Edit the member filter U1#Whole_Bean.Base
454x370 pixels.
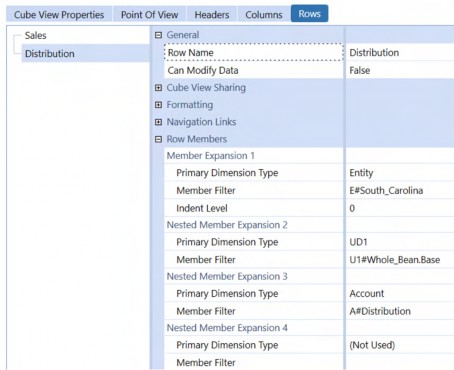(x=400, y=260)
